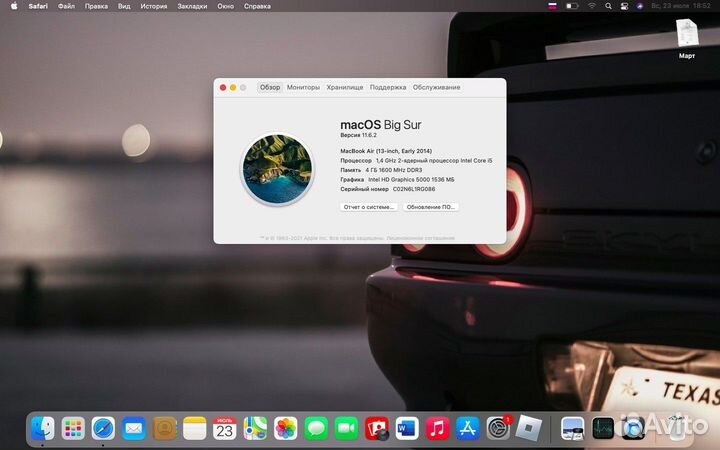Open the Photos app in the Dock
Viewport: 720px width, 450px height.
(x=286, y=428)
